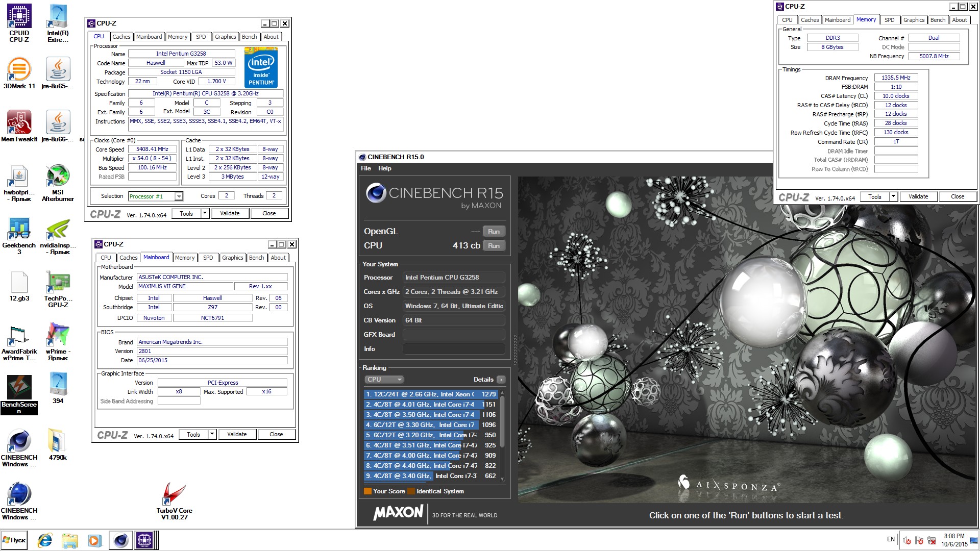The width and height of the screenshot is (980, 551).
Task: Open the hwbotprime shortcut icon
Action: tap(19, 183)
